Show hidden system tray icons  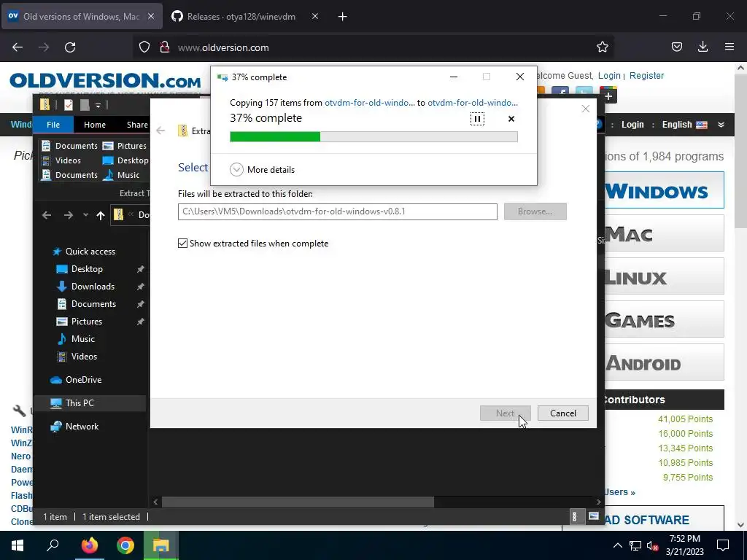click(x=617, y=545)
